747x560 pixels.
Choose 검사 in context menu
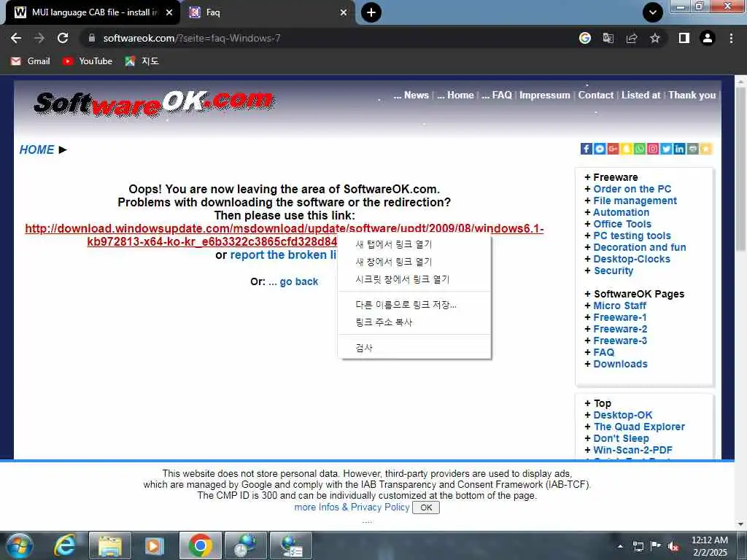pos(414,348)
